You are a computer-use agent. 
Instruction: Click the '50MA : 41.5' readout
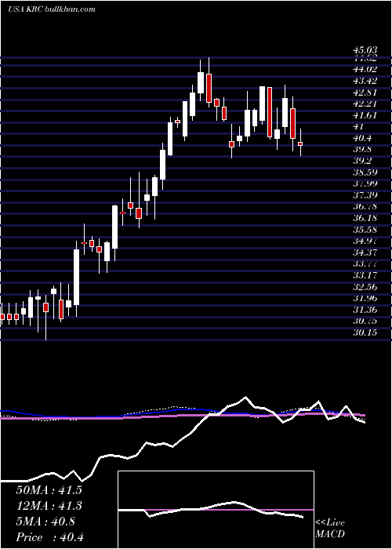(x=49, y=490)
